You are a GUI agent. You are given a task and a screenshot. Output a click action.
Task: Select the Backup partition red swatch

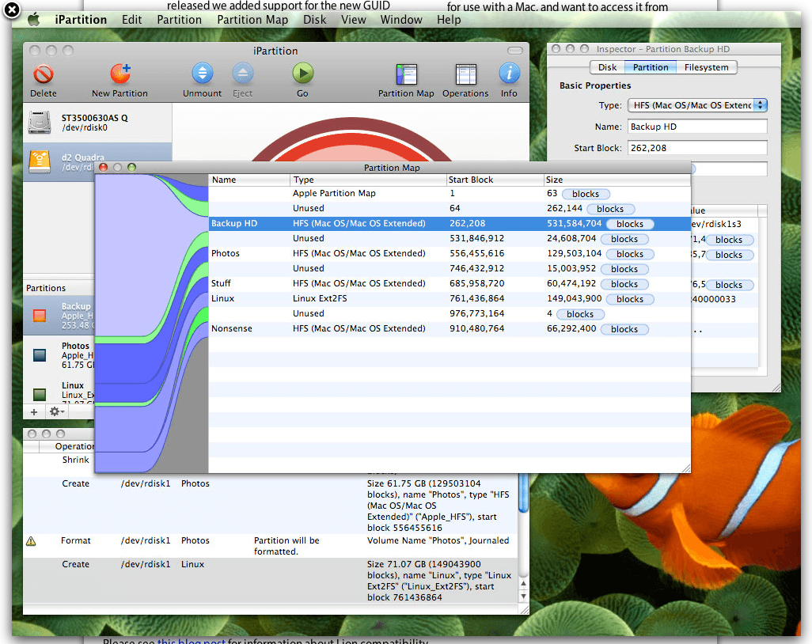point(40,315)
